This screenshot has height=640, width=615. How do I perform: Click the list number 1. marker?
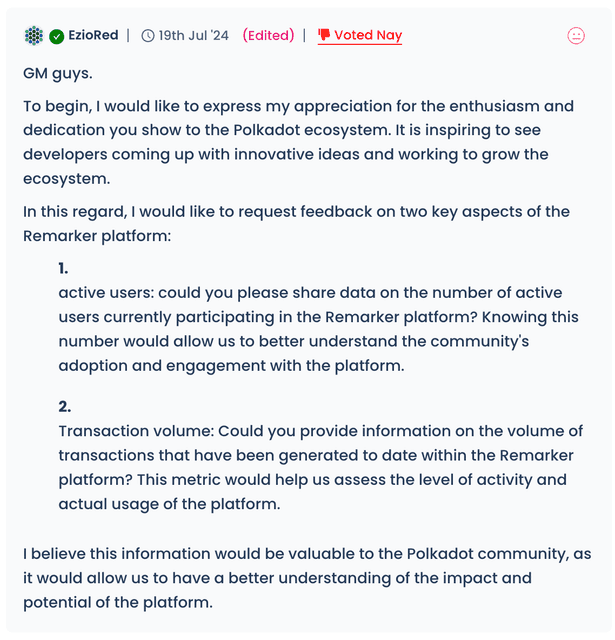64,268
